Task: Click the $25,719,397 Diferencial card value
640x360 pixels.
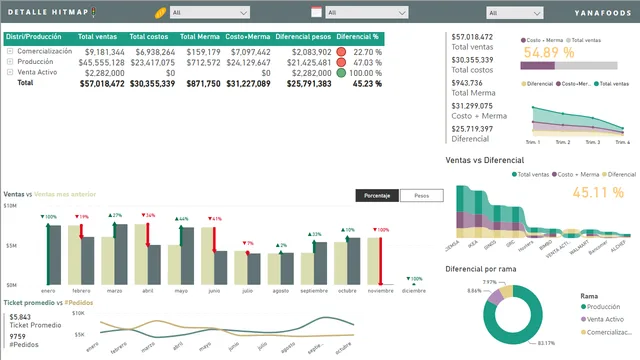Action: 472,129
